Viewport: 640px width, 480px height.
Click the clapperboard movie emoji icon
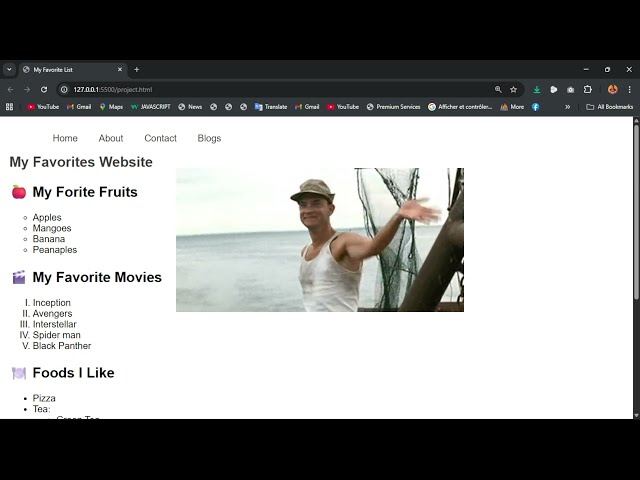tap(19, 277)
